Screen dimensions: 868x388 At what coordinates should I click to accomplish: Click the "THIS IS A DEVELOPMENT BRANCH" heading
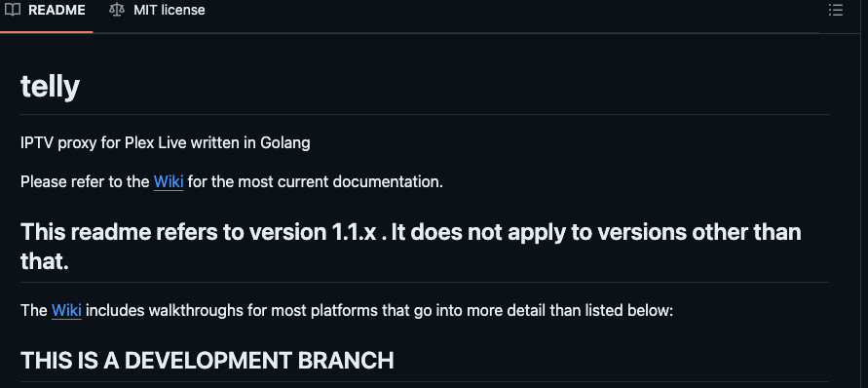pyautogui.click(x=208, y=361)
